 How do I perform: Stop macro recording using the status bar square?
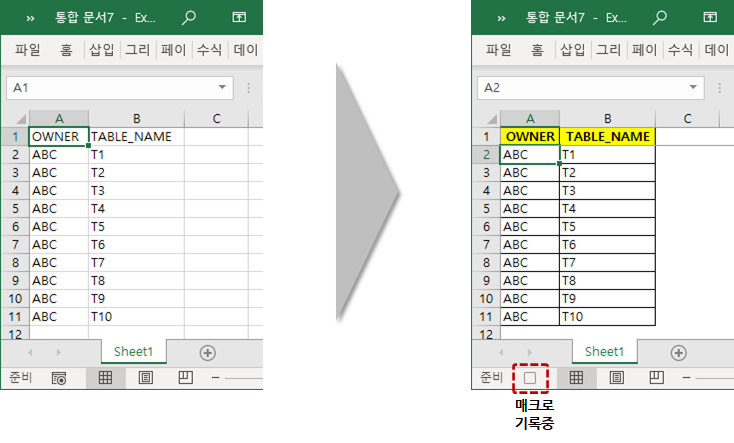(x=530, y=378)
